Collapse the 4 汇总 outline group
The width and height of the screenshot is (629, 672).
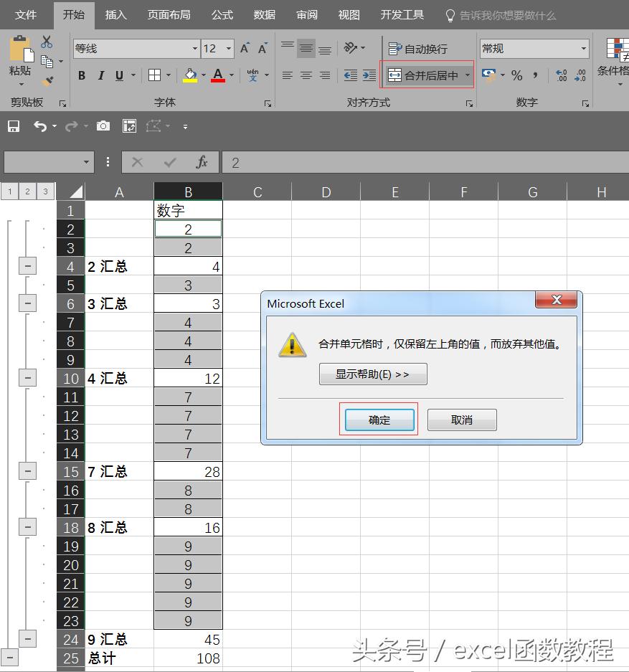[x=27, y=377]
